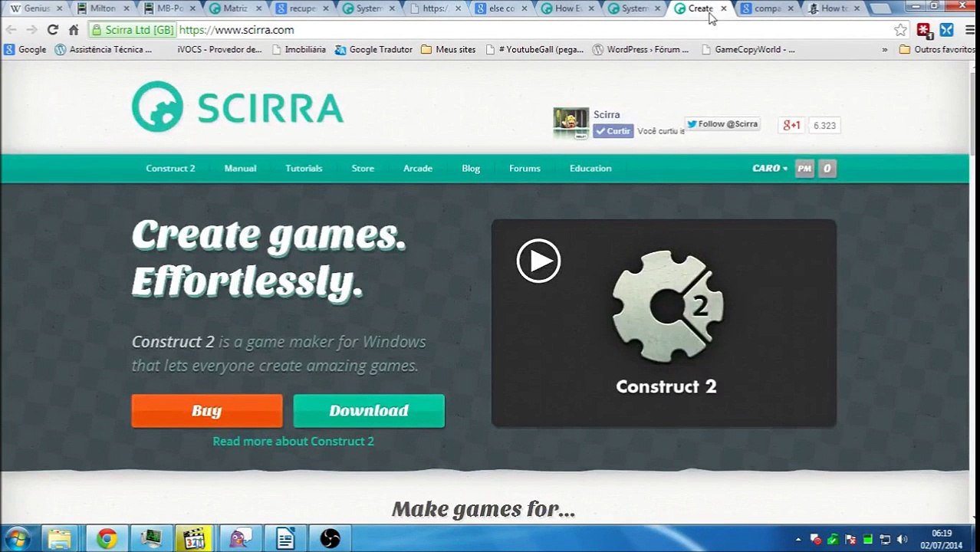The width and height of the screenshot is (980, 552).
Task: Bookmark this page with the star icon
Action: (x=900, y=30)
